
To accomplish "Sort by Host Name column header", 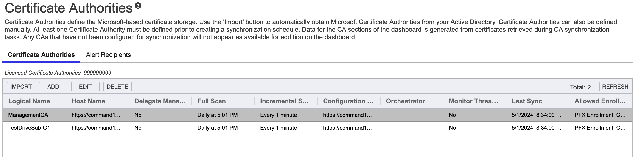I will tap(88, 101).
